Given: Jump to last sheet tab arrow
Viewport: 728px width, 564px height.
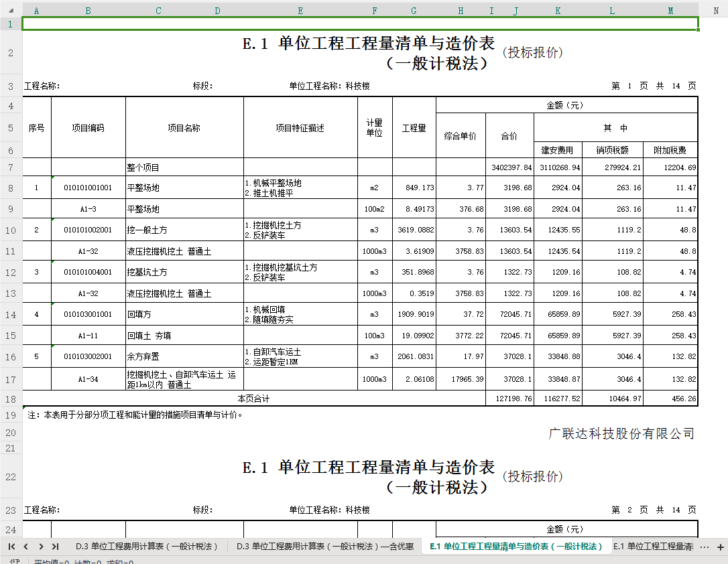Looking at the screenshot, I should 55,547.
